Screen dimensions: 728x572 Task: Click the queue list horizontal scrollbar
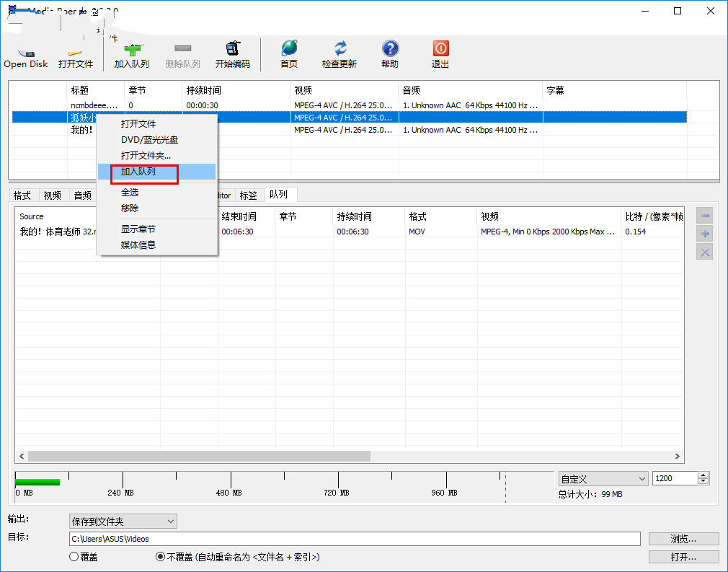pos(199,457)
